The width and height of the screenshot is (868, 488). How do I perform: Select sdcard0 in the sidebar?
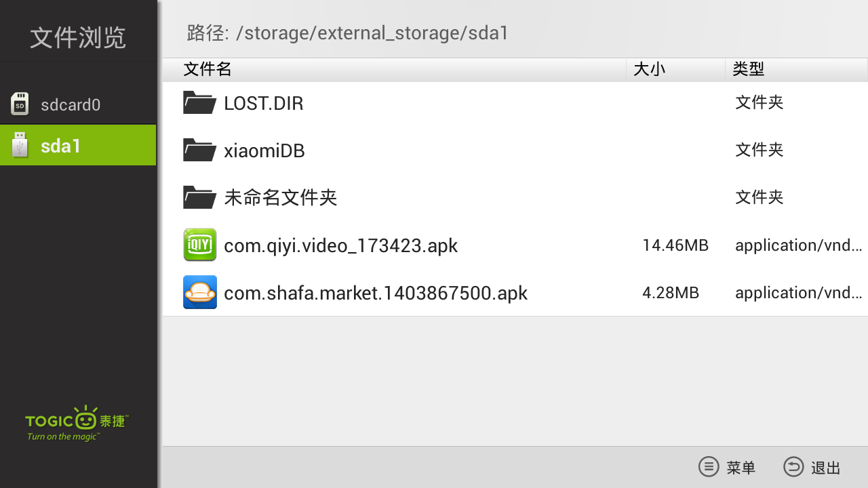point(78,104)
